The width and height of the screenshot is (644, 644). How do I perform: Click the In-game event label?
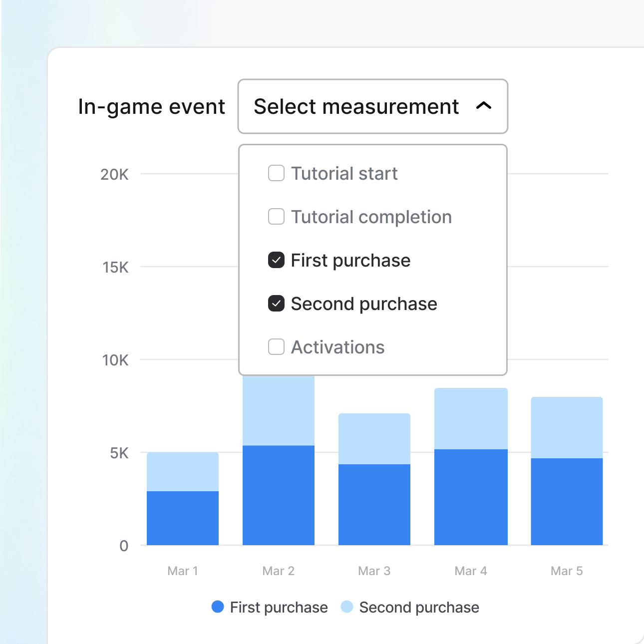pyautogui.click(x=152, y=106)
